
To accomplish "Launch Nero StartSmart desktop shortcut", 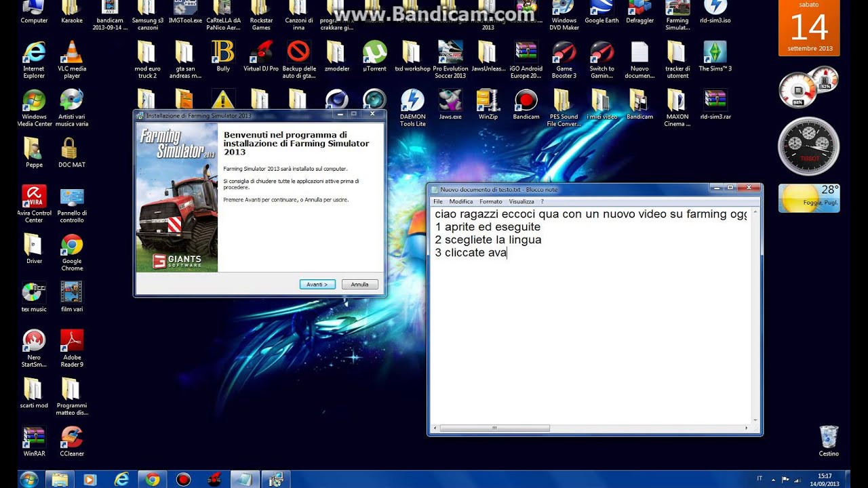I will click(x=34, y=348).
